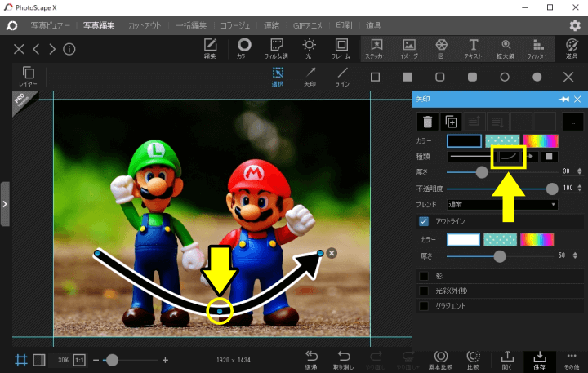Image resolution: width=588 pixels, height=373 pixels.
Task: Click 原本比較 compare original button
Action: pyautogui.click(x=441, y=360)
